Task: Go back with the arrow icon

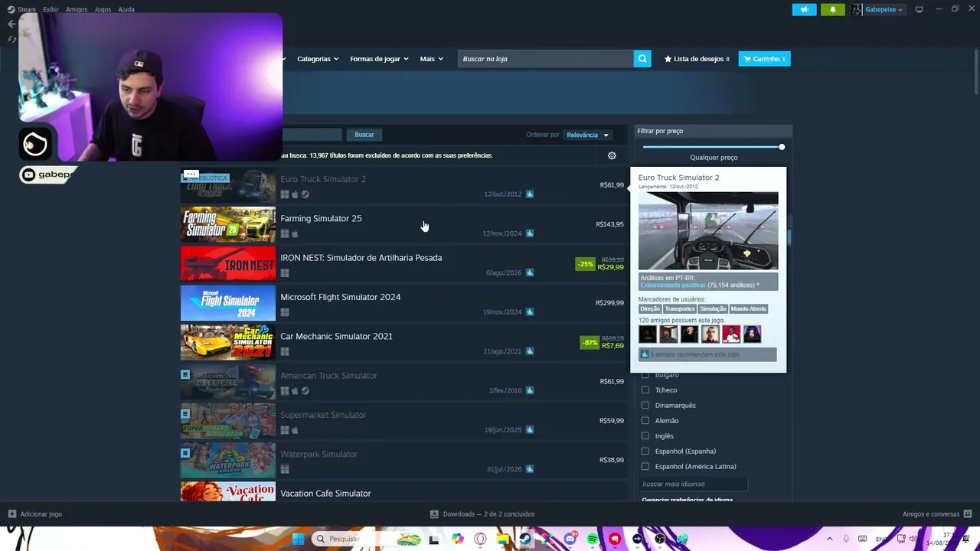Action: [11, 24]
